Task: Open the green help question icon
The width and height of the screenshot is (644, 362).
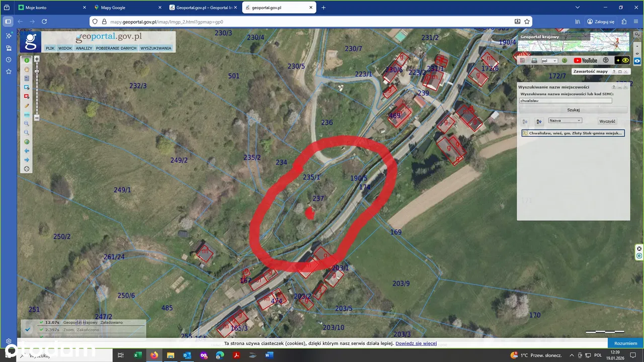Action: click(565, 60)
